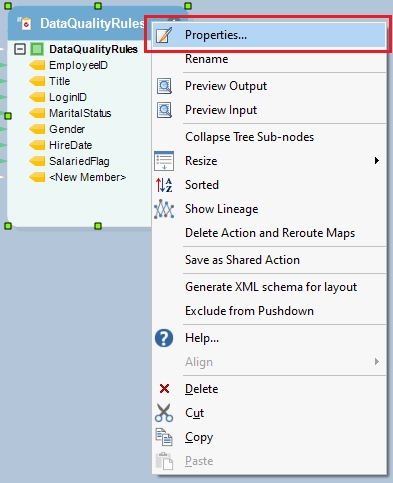Open the Resize submenu arrow
393x483 pixels.
[377, 161]
